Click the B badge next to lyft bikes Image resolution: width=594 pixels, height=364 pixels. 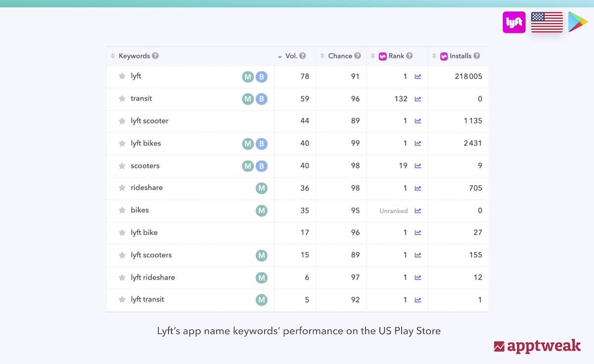[x=262, y=143]
